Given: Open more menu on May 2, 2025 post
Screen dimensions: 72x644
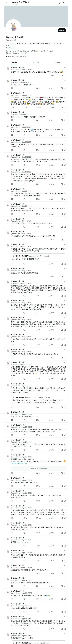Looking at the screenshot, I should click(x=65, y=349).
